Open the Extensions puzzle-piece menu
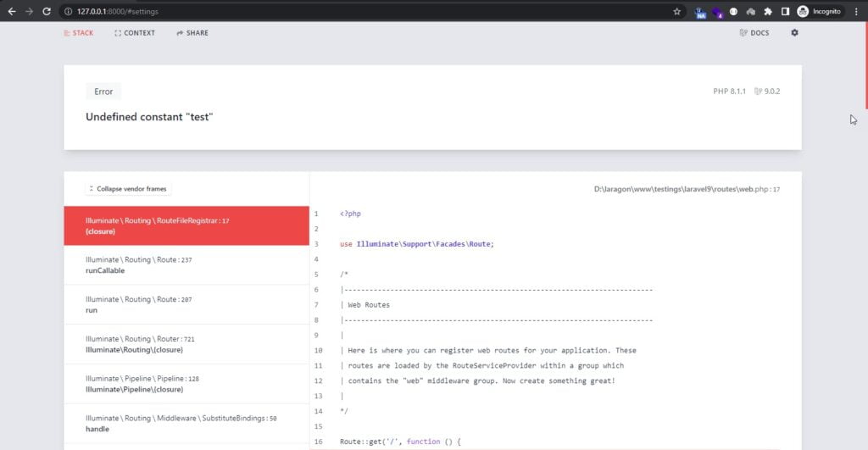868x450 pixels. 768,11
